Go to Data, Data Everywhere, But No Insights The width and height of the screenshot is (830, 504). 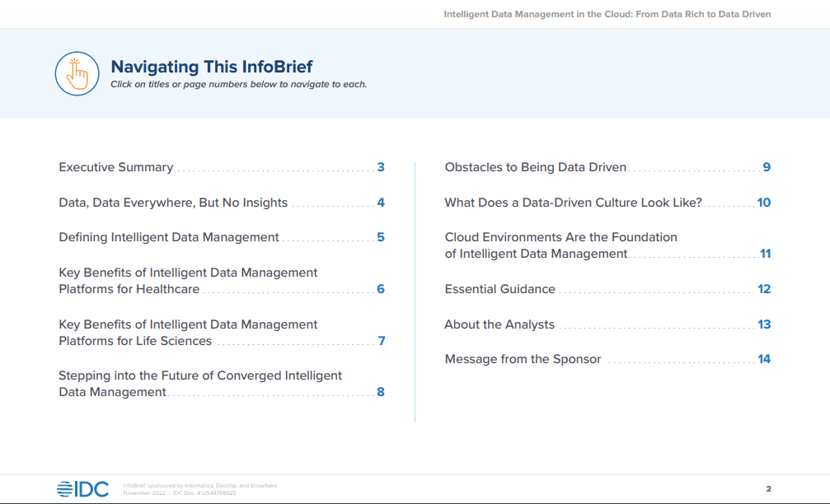click(173, 203)
